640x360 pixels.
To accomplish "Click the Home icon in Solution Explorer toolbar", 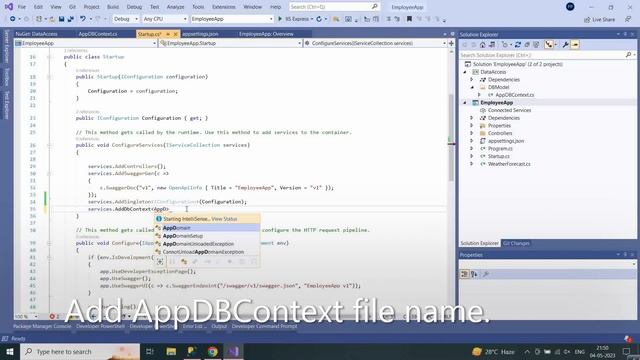I will pyautogui.click(x=482, y=45).
